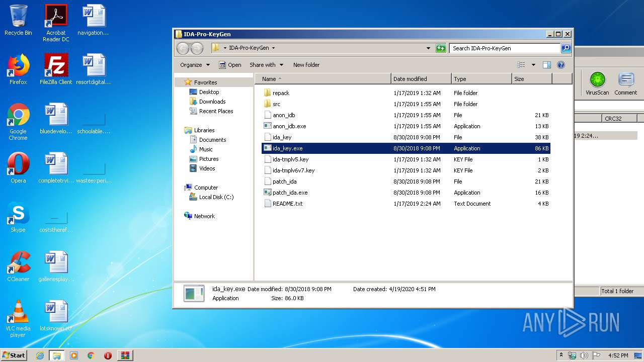This screenshot has height=362, width=644.
Task: Click the Windows Explorer taskbar button
Action: click(x=57, y=355)
